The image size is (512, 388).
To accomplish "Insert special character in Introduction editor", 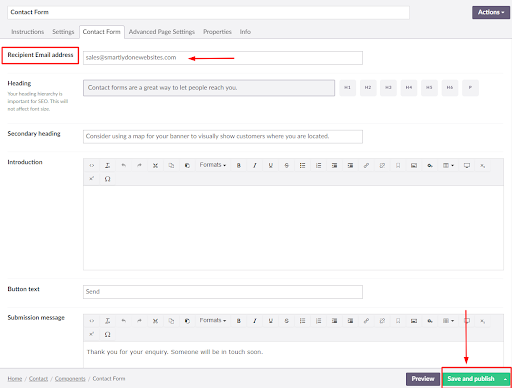I will (107, 179).
